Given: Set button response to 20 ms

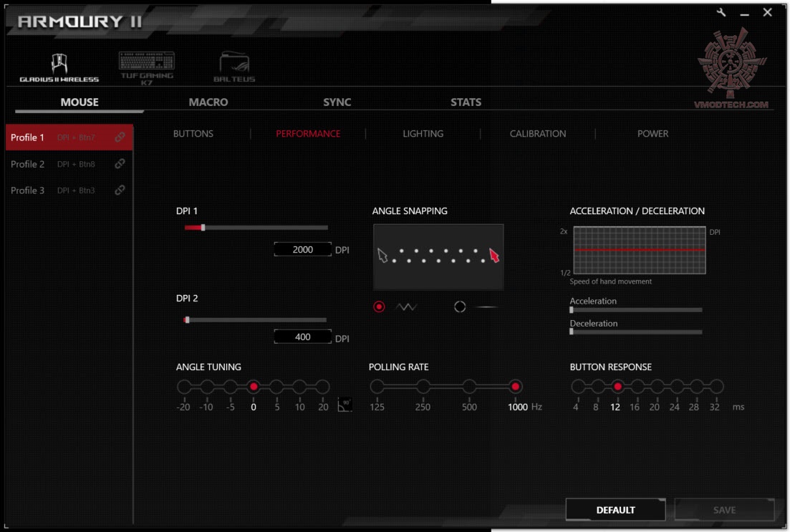Looking at the screenshot, I should [657, 387].
